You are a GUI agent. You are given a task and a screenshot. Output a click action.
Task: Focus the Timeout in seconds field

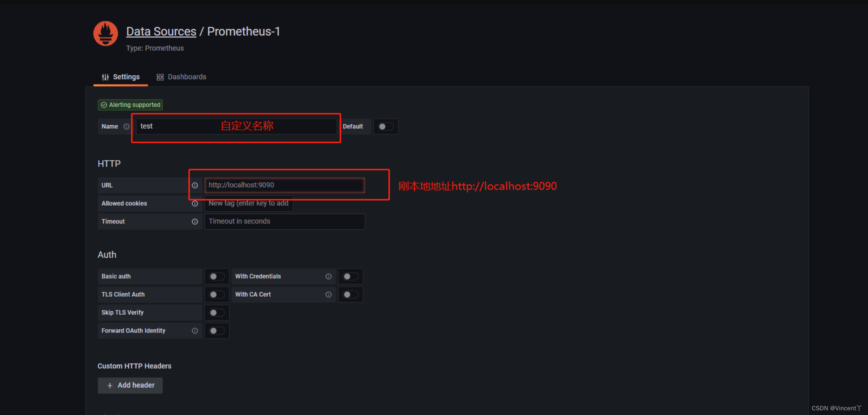point(284,221)
